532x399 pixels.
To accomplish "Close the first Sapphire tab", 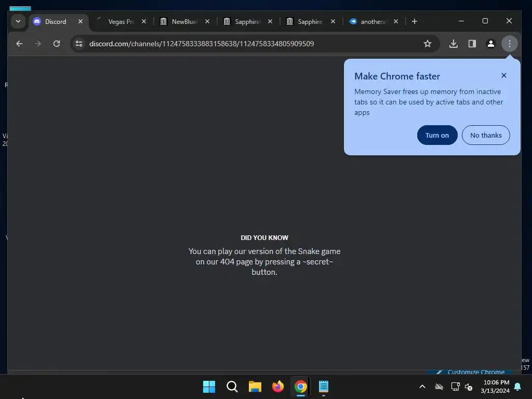I will tap(270, 21).
